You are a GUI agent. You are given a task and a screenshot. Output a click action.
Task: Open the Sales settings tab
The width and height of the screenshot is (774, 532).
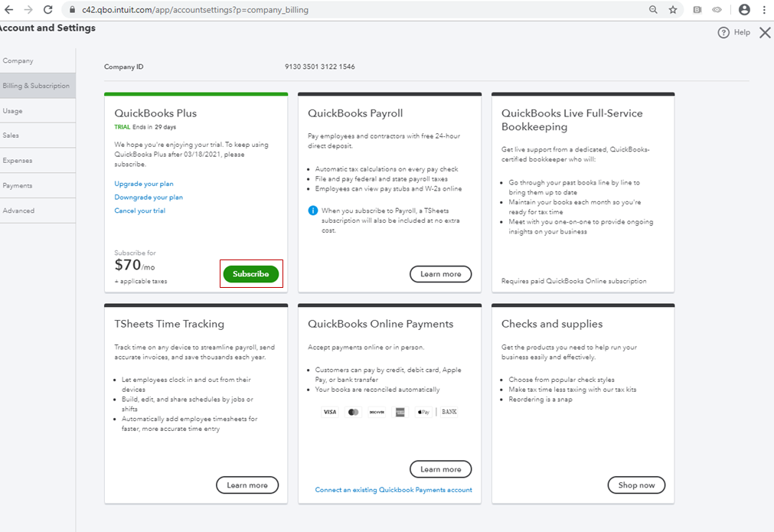pos(11,135)
